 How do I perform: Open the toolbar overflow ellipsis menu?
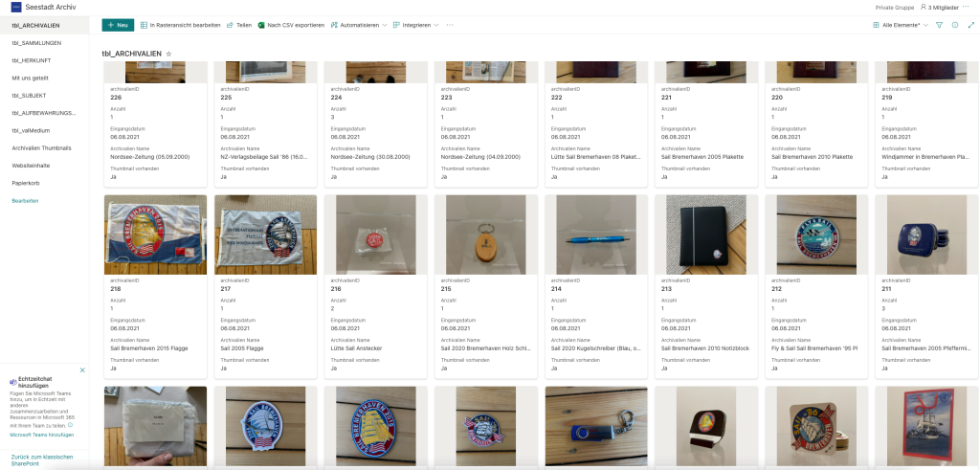(x=450, y=25)
